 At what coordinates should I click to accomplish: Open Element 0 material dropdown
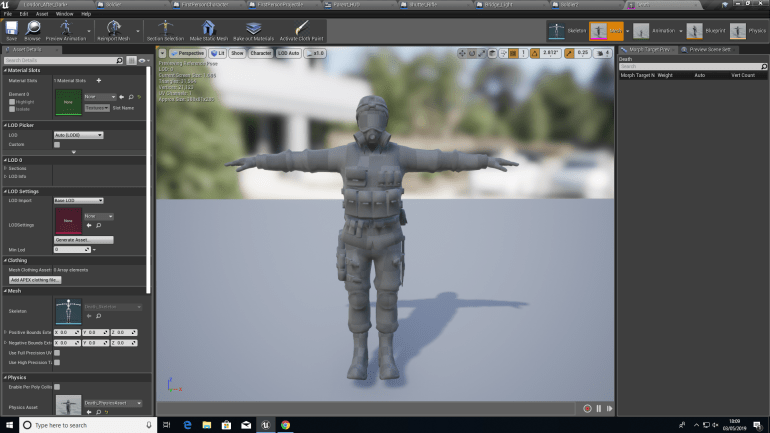(x=100, y=97)
